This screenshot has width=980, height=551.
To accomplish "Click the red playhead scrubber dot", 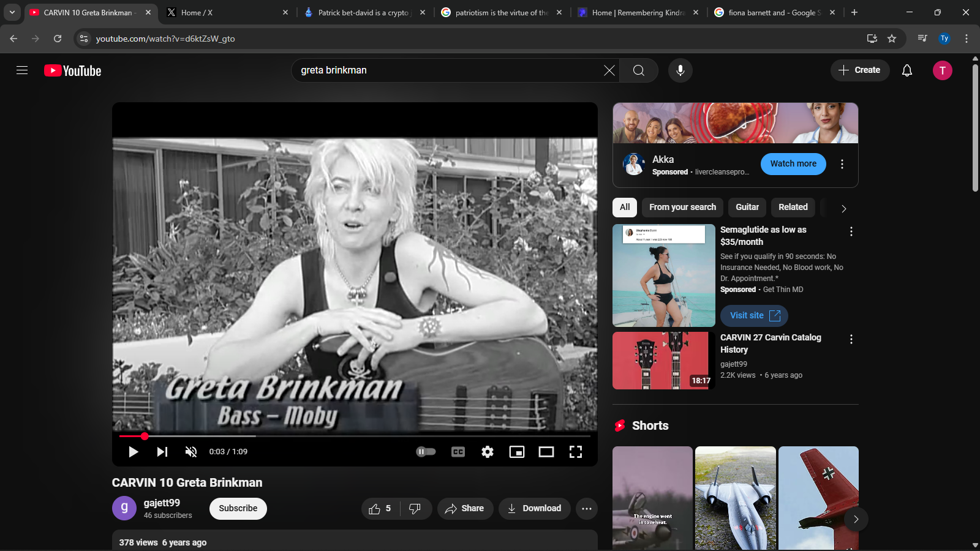I will 145,437.
